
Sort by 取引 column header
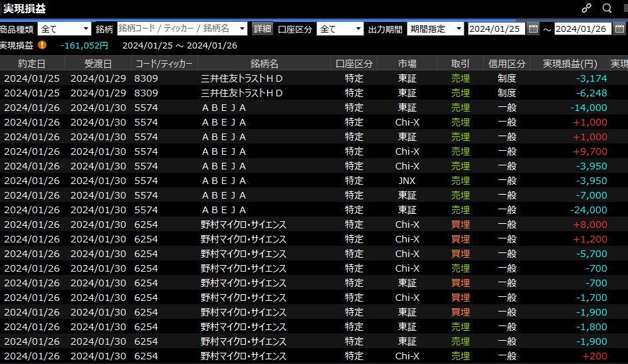point(460,64)
